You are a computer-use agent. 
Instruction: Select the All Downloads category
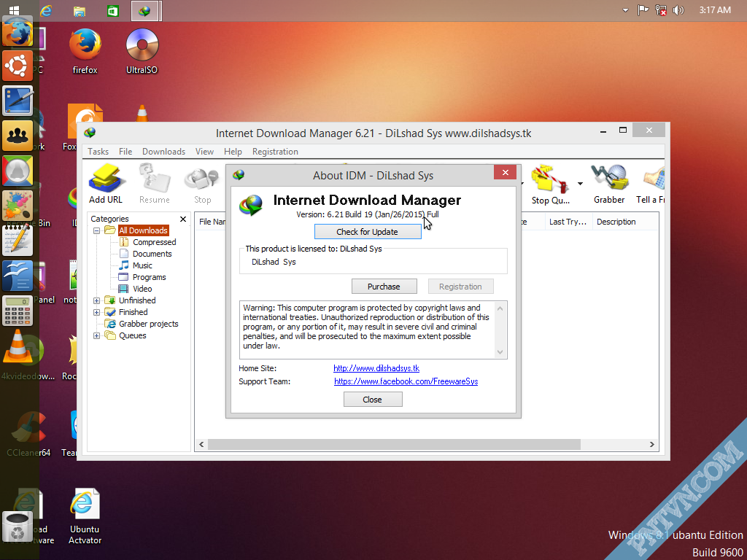tap(143, 230)
